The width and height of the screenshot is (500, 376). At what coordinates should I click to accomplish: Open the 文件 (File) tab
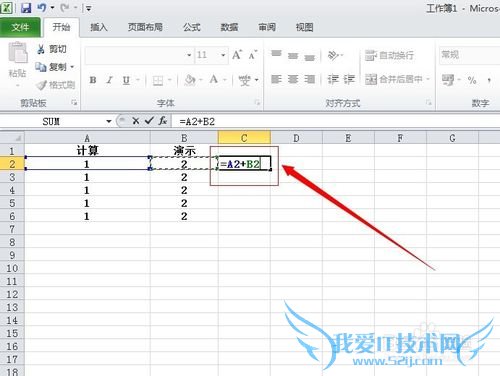[20, 27]
